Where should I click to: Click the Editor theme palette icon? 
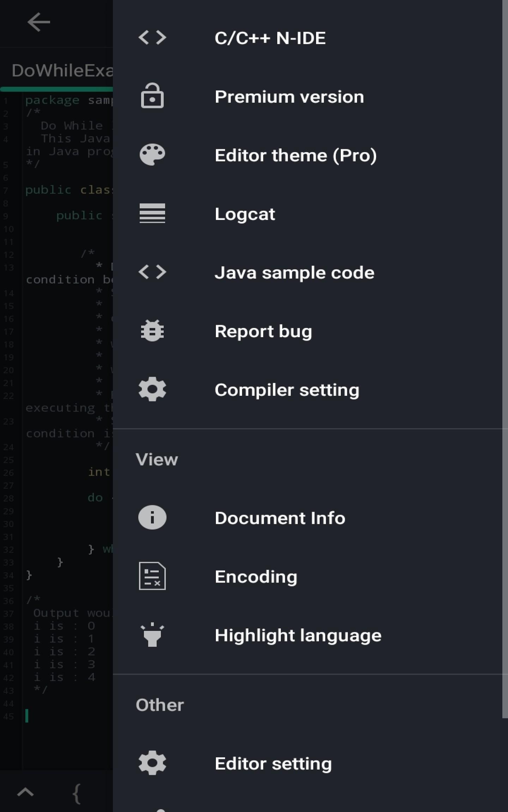click(x=152, y=155)
